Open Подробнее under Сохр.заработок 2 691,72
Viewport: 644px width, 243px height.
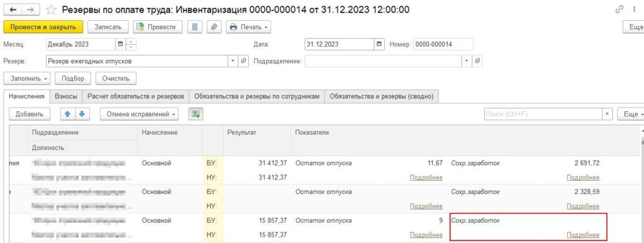(x=583, y=178)
